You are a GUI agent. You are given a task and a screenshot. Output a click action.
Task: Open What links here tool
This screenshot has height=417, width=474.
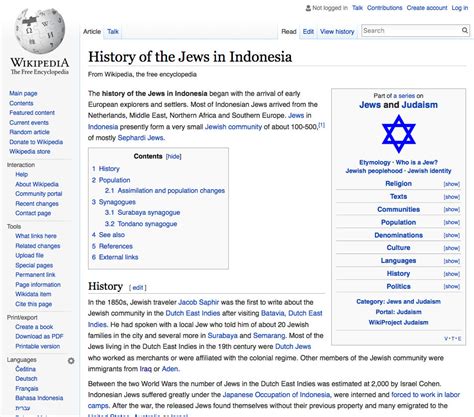pyautogui.click(x=36, y=236)
